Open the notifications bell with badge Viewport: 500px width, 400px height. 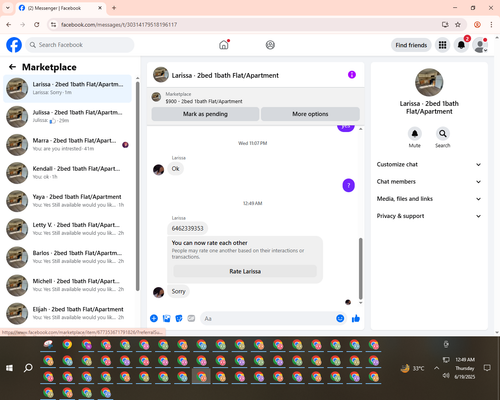coord(461,45)
